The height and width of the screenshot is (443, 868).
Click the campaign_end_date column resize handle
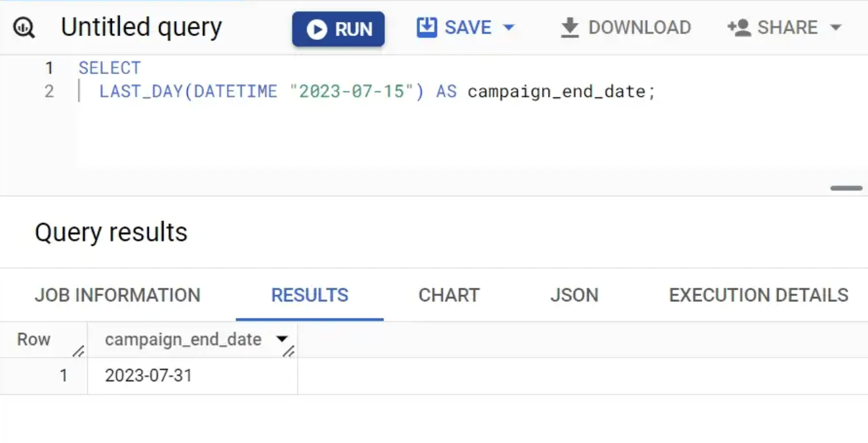coord(289,351)
